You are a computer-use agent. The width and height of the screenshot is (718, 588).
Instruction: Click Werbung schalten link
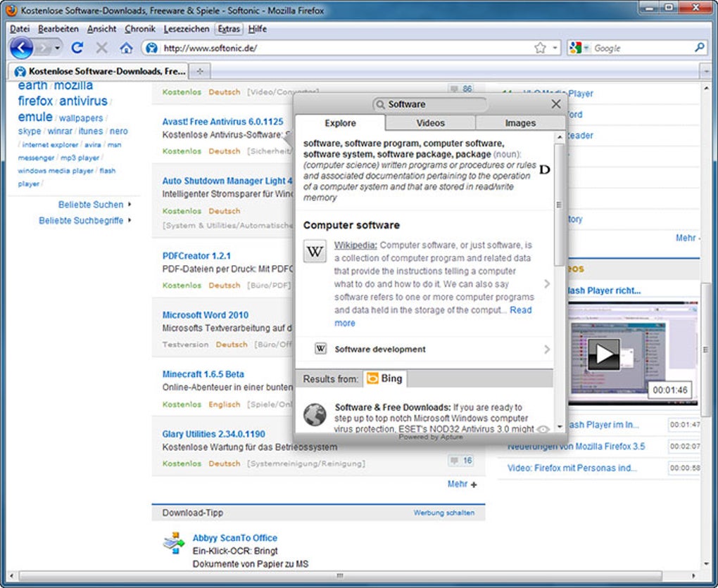click(x=443, y=513)
